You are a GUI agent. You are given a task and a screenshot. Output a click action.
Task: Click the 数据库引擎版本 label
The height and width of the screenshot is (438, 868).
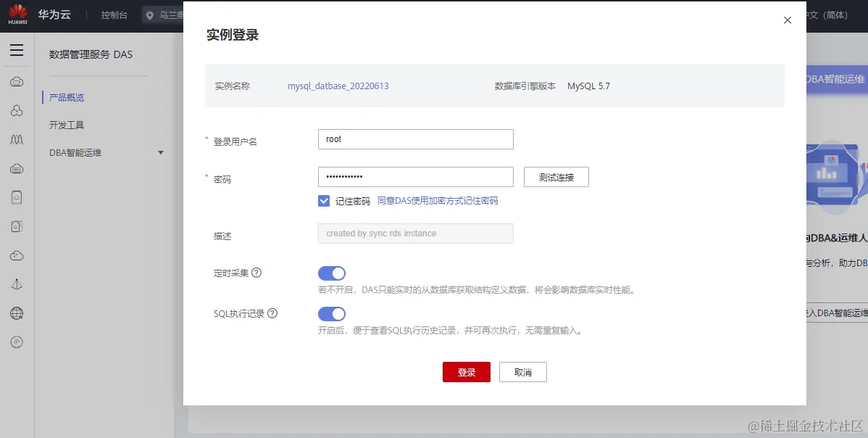525,86
